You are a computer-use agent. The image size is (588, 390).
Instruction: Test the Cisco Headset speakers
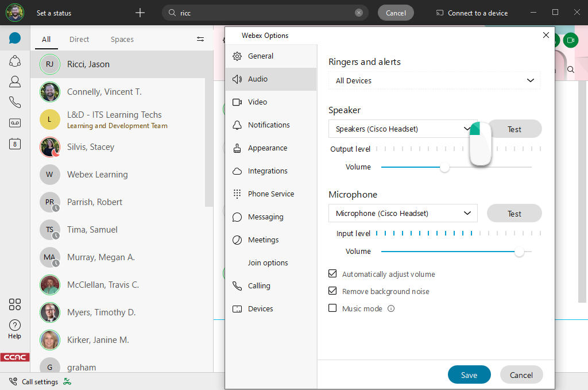(514, 129)
